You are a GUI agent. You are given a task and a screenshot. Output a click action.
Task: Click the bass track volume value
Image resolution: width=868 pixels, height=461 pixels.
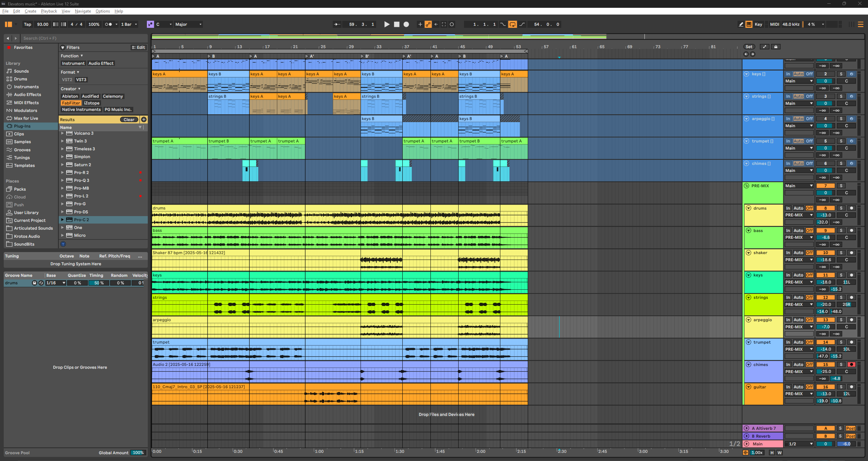pos(825,237)
